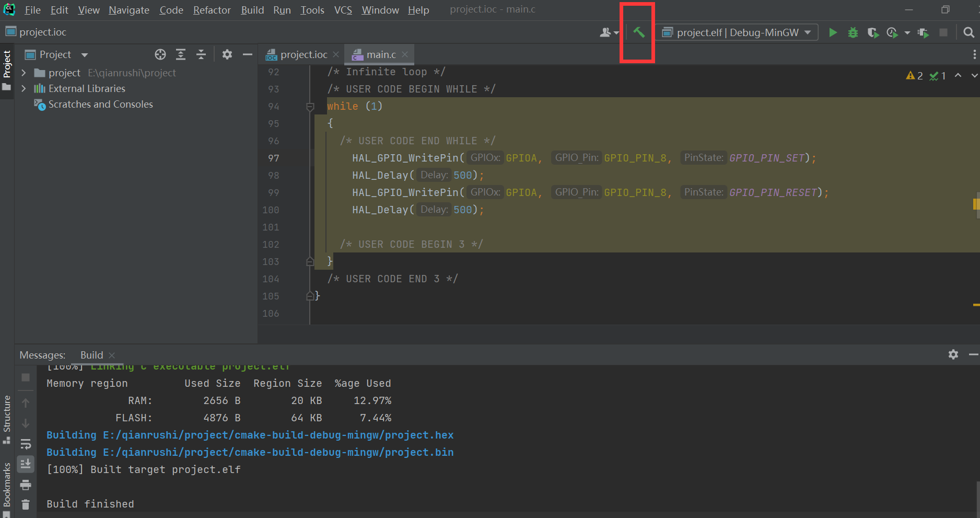
Task: Hide the Messages tool window
Action: click(x=973, y=354)
